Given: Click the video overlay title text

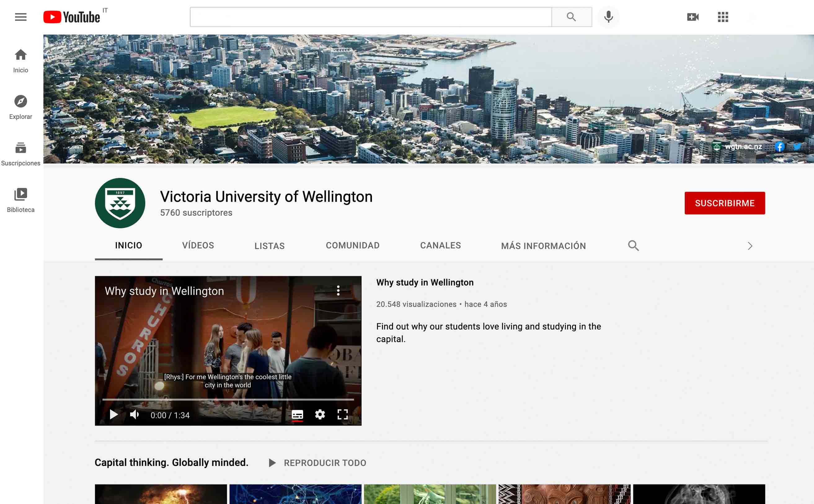Looking at the screenshot, I should 164,291.
